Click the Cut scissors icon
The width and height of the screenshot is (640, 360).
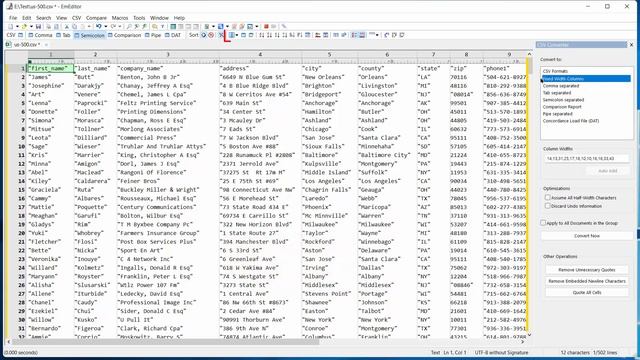(x=67, y=27)
